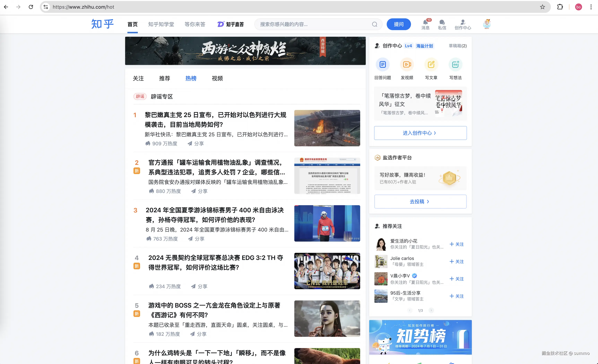Click the 回答问题 icon
The width and height of the screenshot is (598, 364).
[x=383, y=65]
